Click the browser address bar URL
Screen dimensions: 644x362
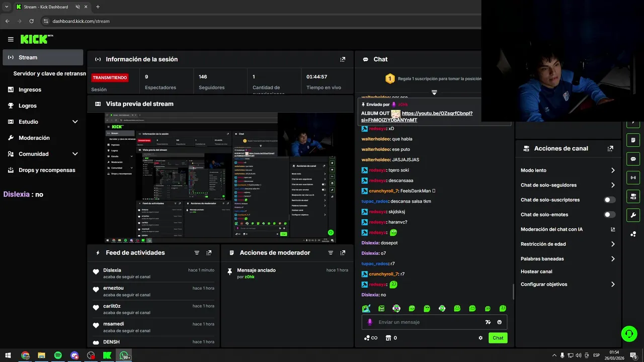click(x=81, y=21)
